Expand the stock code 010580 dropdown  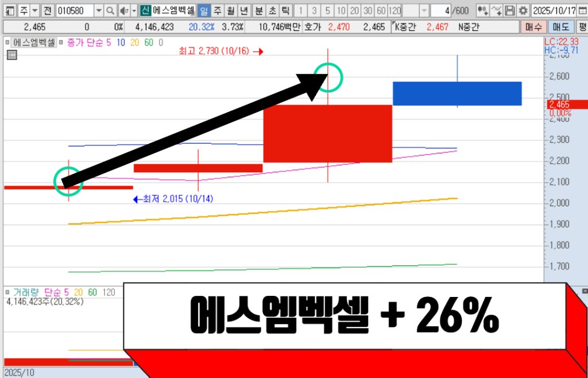pyautogui.click(x=98, y=11)
